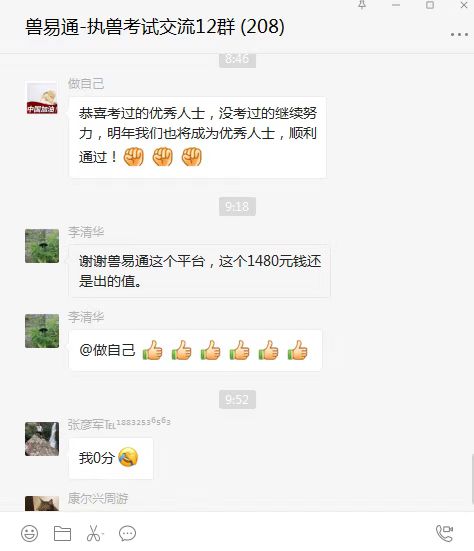
Task: Select the scissors screenshot tool
Action: tap(93, 533)
